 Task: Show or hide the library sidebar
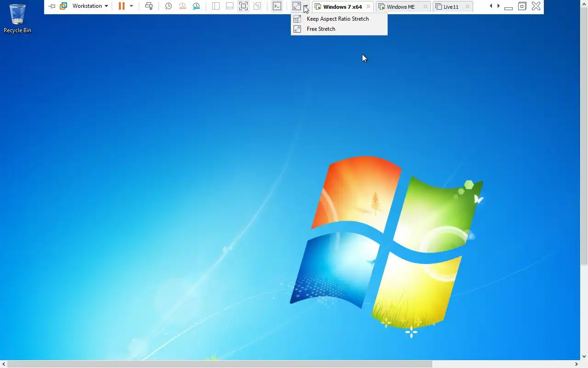[215, 6]
